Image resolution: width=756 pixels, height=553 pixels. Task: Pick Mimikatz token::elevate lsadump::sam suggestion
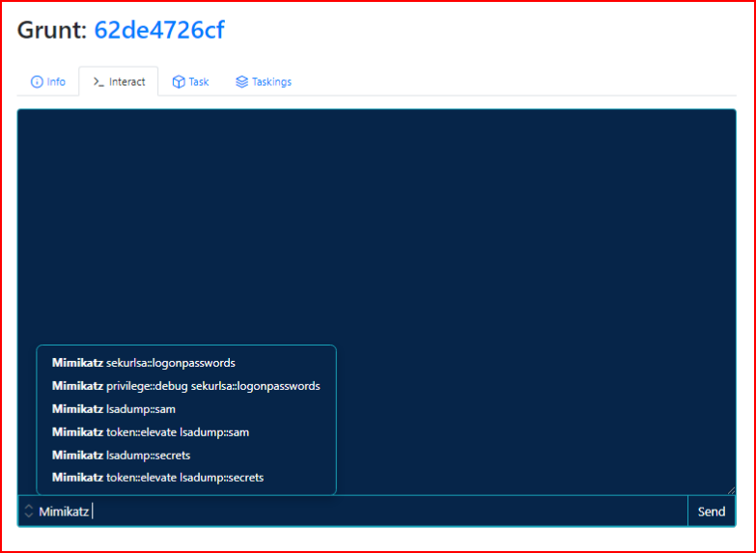(x=186, y=432)
